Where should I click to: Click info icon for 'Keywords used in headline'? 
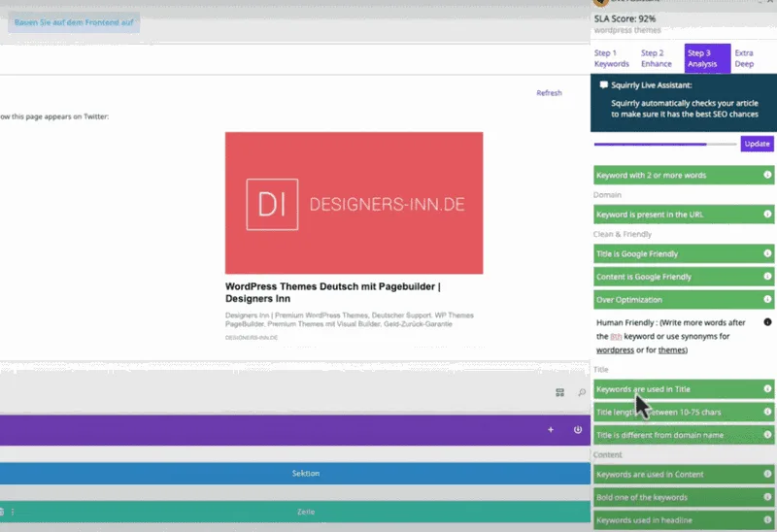tap(767, 519)
